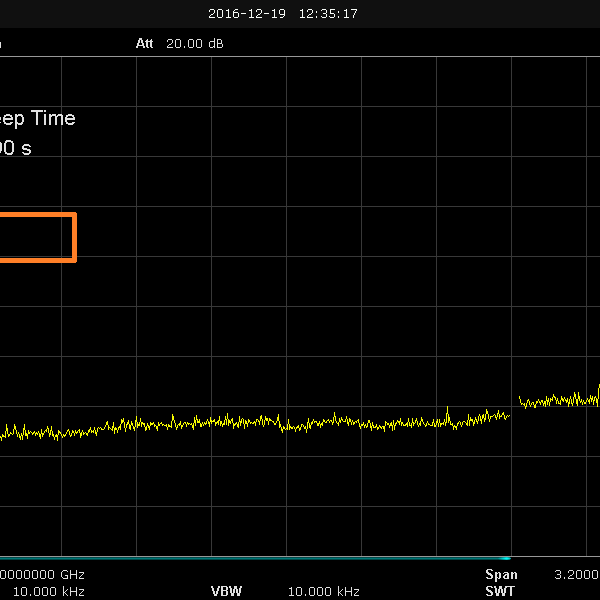Image resolution: width=600 pixels, height=600 pixels.
Task: Select the 20.00 dB attenuation value
Action: point(195,44)
